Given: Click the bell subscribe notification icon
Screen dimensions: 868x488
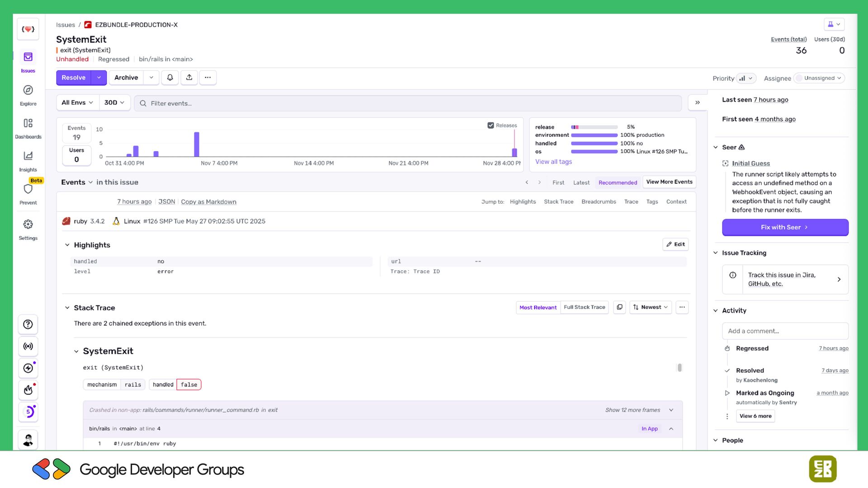Looking at the screenshot, I should coord(170,78).
